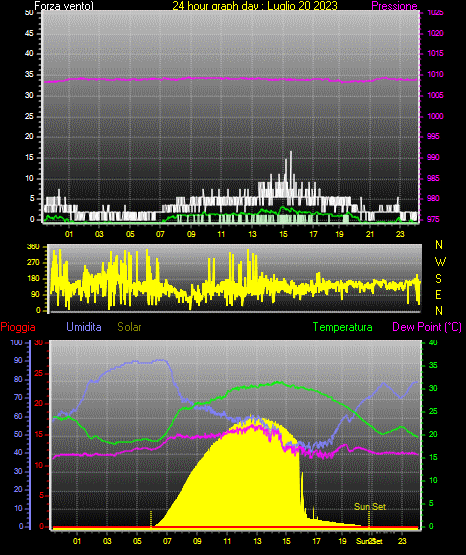
Task: Click the 100 humidity axis value
Action: click(x=16, y=343)
